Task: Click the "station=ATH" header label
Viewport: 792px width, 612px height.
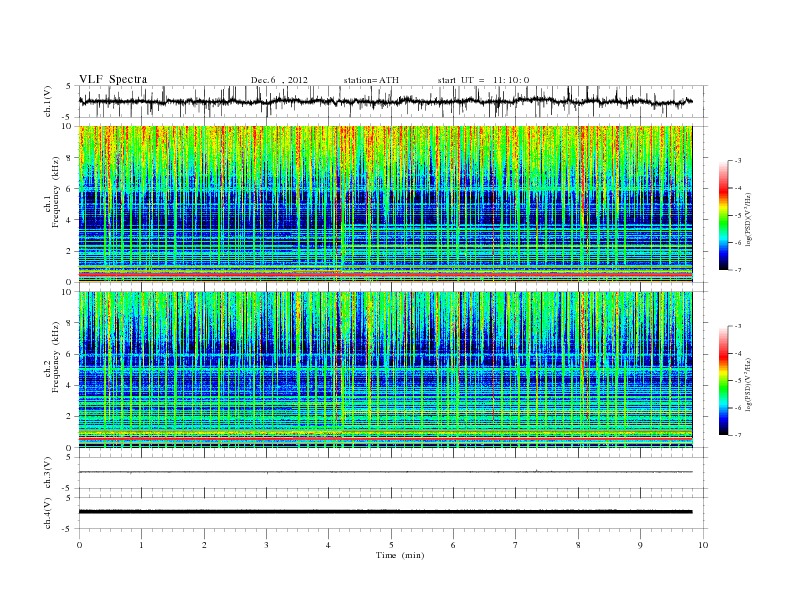Action: 371,80
